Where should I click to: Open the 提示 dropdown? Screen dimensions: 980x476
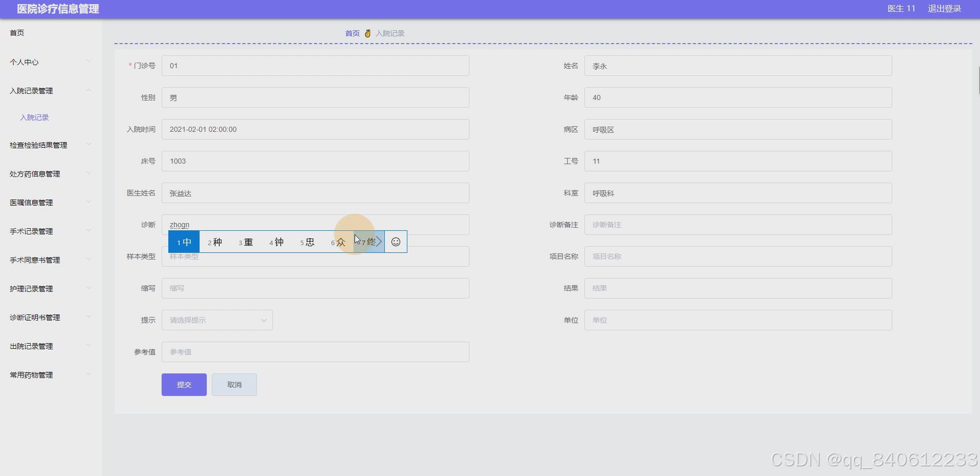[x=217, y=320]
